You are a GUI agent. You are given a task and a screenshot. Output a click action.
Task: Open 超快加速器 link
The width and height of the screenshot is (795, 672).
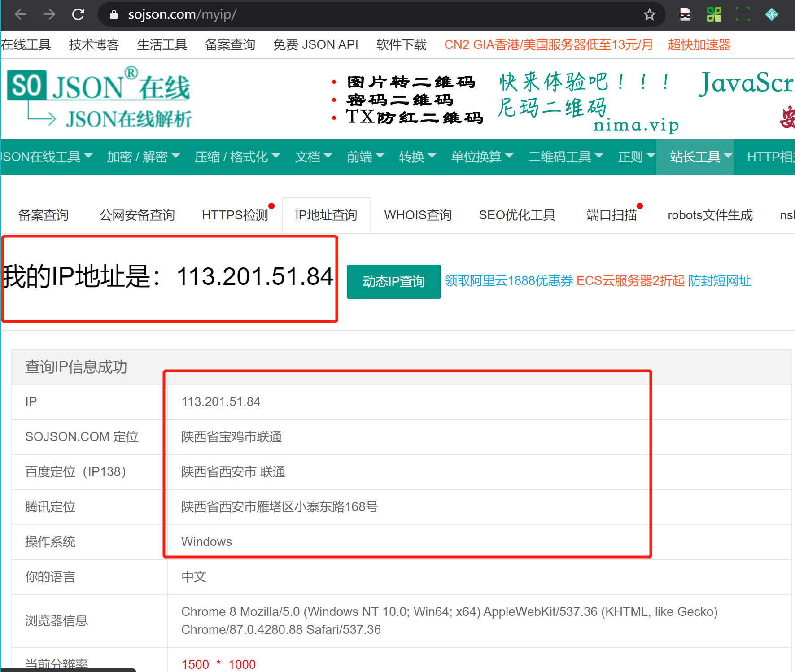click(x=699, y=45)
